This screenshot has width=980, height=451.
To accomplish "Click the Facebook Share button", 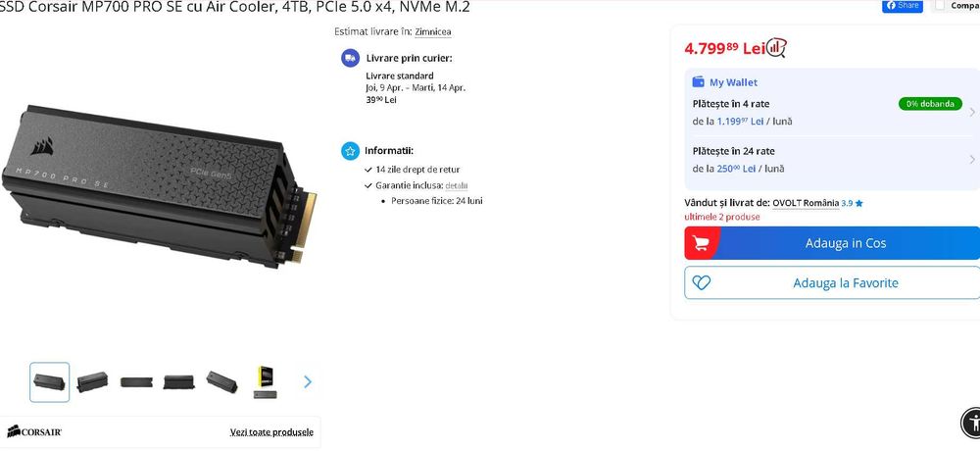I will click(902, 5).
